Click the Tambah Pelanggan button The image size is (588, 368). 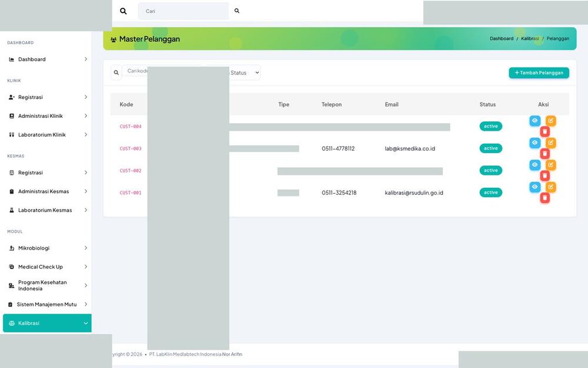coord(539,73)
